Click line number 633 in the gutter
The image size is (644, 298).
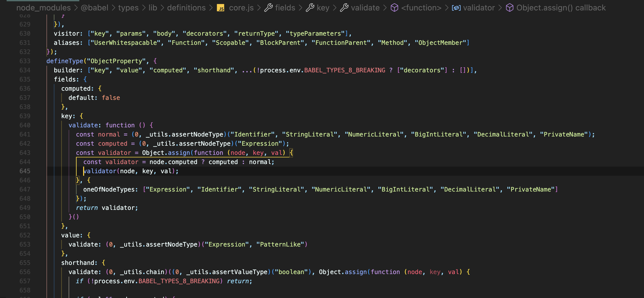[25, 61]
